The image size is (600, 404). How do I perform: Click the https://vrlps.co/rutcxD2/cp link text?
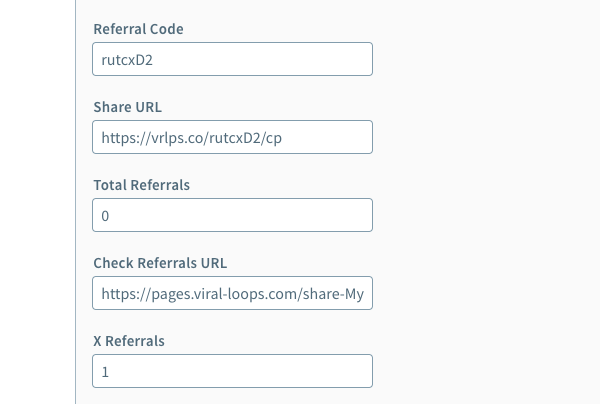191,137
